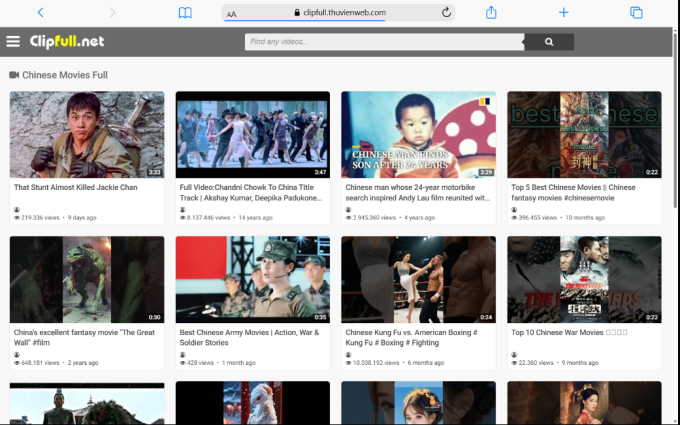Click channel avatar icon under Chandni Chowk video
Image resolution: width=680 pixels, height=425 pixels.
(x=183, y=210)
